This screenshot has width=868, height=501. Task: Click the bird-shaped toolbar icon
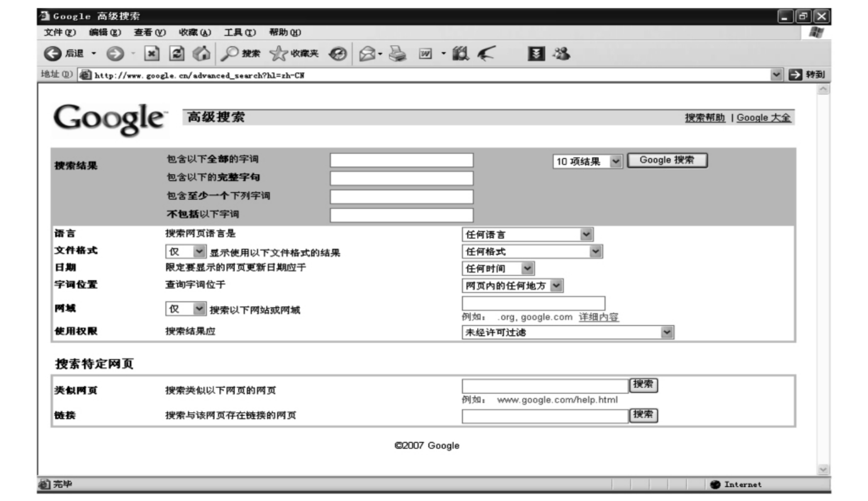pos(486,54)
